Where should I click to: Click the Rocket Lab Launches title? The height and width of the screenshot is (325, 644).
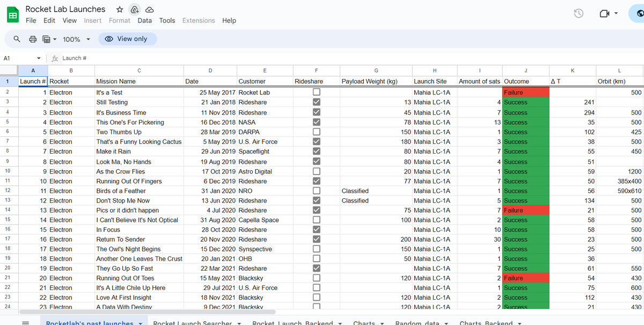[x=65, y=9]
